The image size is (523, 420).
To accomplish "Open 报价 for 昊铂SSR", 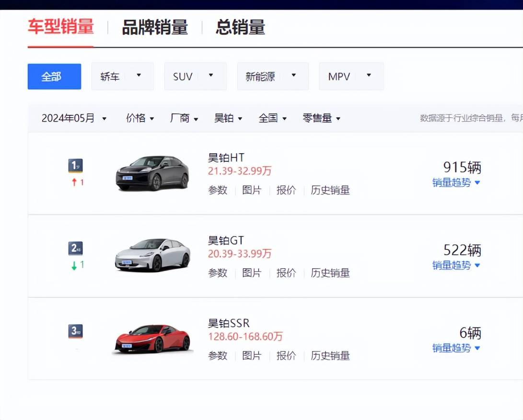I will 286,355.
